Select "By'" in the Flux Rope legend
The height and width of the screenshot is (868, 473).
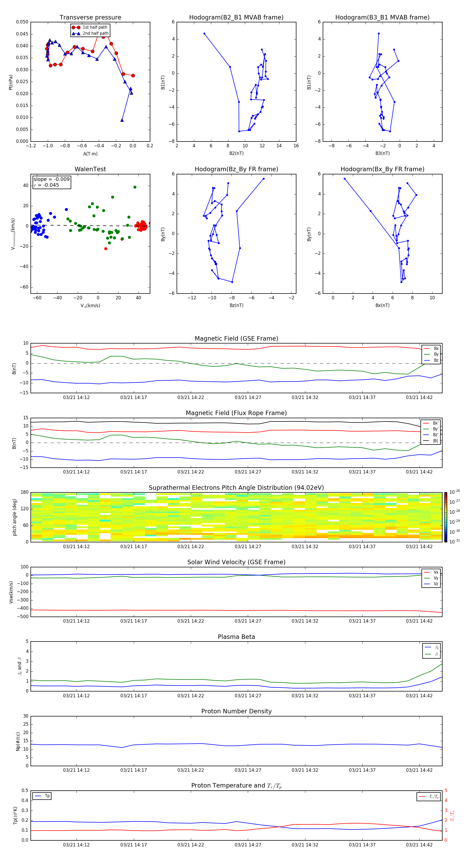pyautogui.click(x=431, y=429)
